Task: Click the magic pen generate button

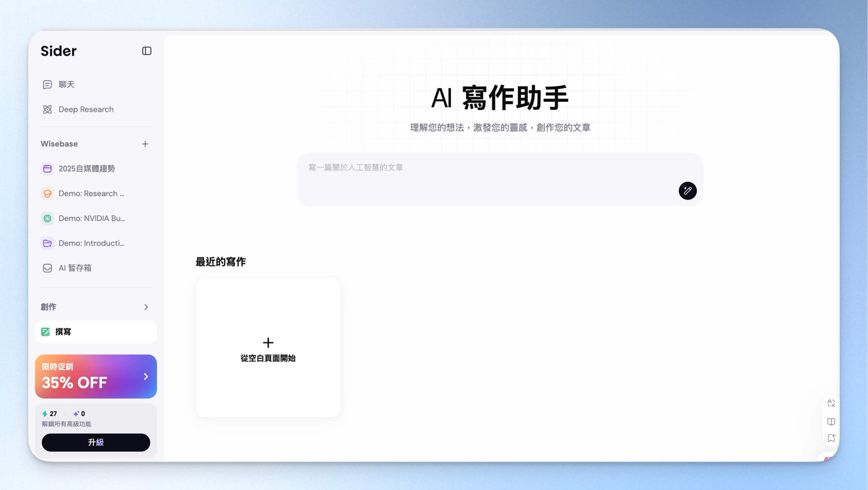Action: point(688,191)
